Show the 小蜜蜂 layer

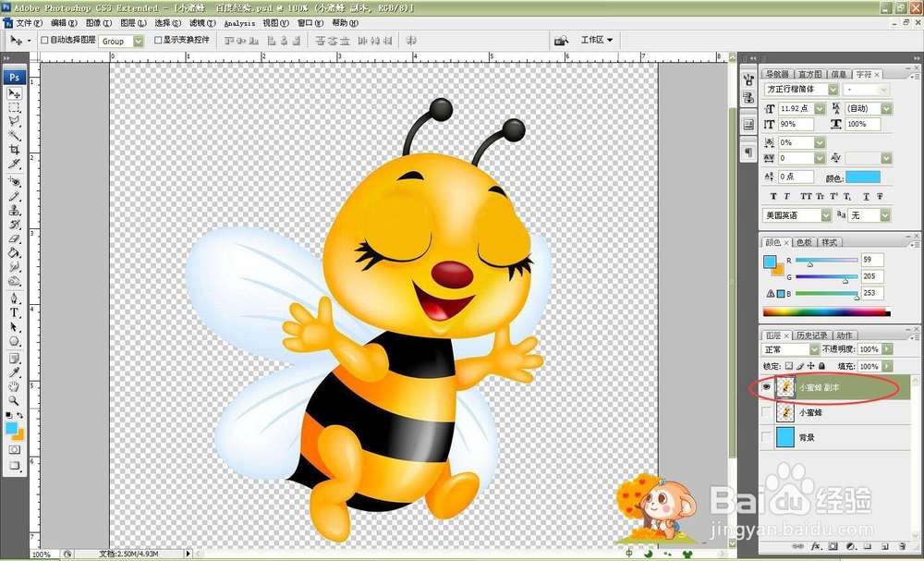tap(766, 412)
